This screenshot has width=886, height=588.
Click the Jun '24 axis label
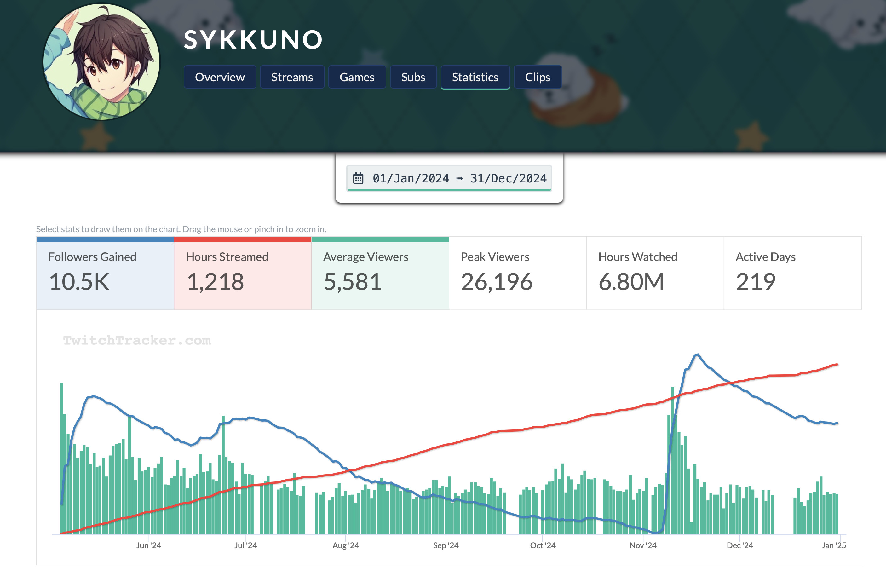click(x=148, y=545)
